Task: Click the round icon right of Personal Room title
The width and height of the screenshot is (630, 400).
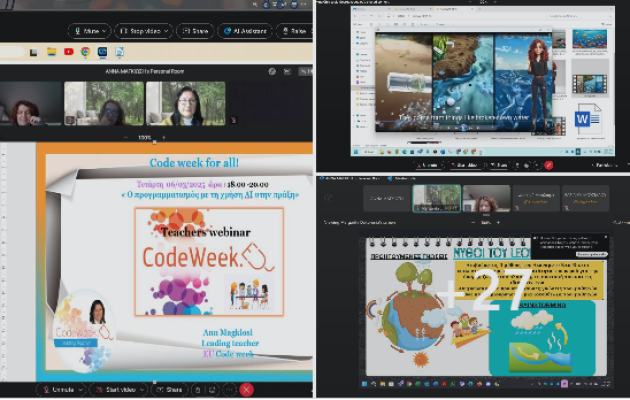Action: pos(272,71)
